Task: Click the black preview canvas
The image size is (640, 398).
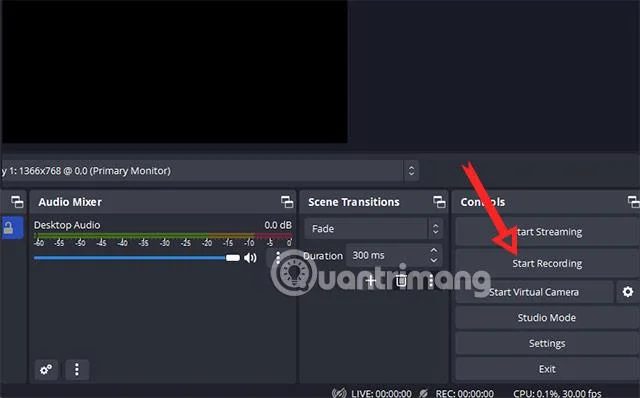Action: [x=174, y=71]
